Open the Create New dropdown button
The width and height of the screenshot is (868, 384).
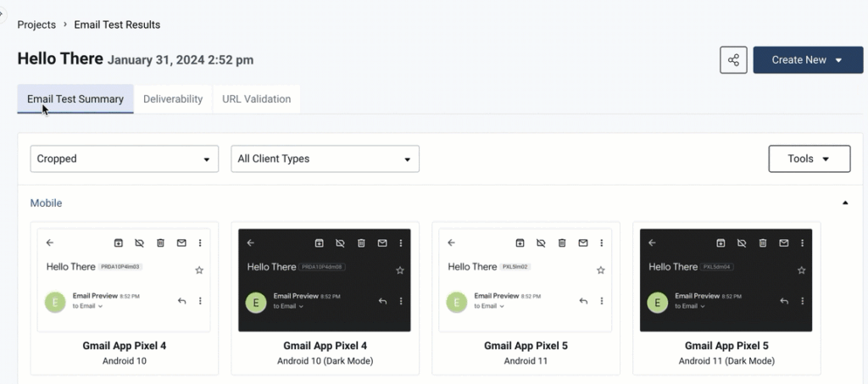click(x=808, y=59)
